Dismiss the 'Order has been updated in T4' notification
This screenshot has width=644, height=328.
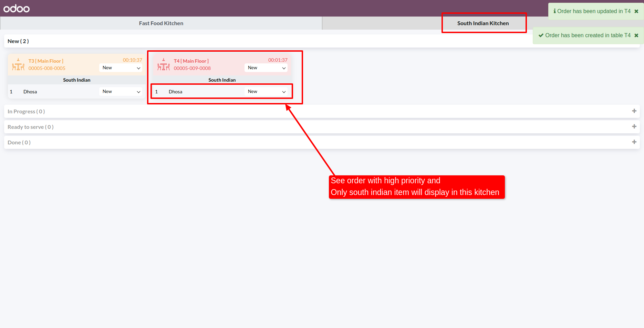(x=636, y=11)
